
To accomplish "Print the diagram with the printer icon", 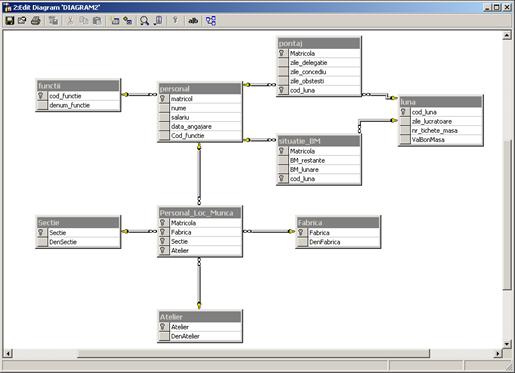I will [35, 21].
